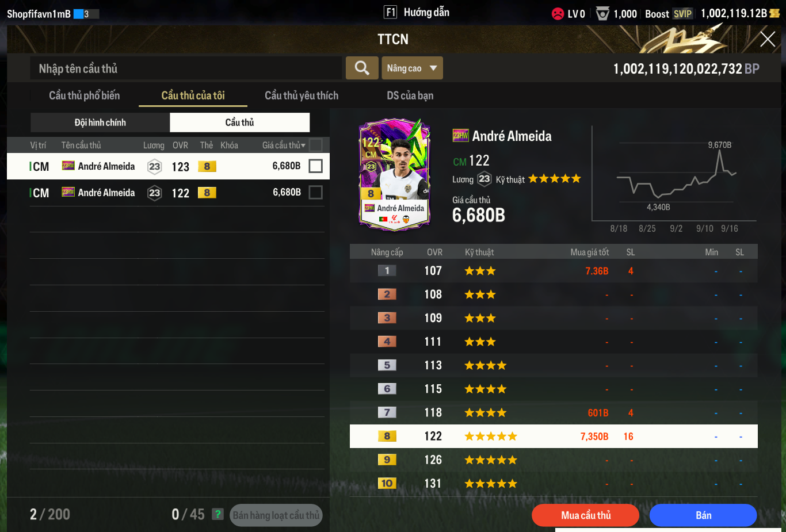Screen dimensions: 786x532
Task: Click the yellow ticket icon beside balance
Action: [774, 13]
